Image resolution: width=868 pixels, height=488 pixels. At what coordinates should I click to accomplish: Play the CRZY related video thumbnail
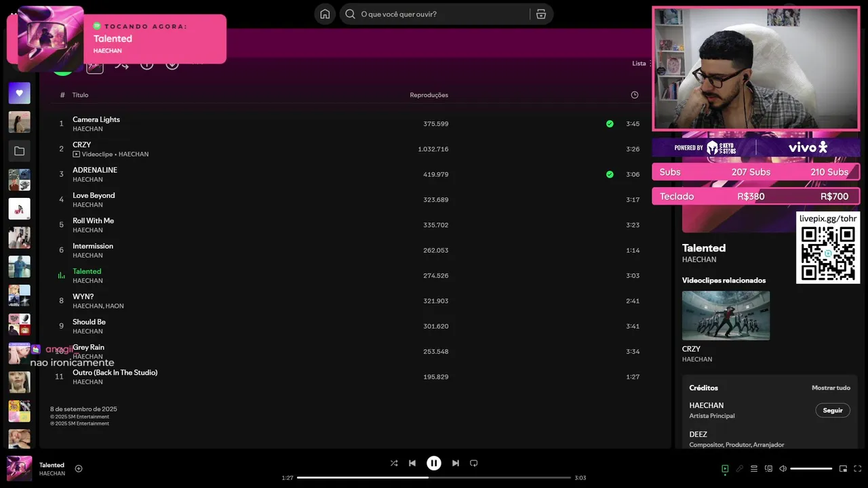coord(726,315)
